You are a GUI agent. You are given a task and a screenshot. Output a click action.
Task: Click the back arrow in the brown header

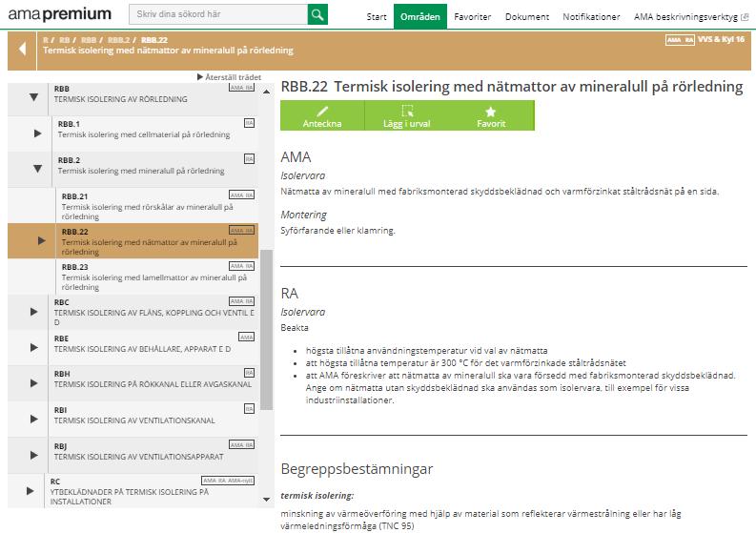tap(22, 49)
